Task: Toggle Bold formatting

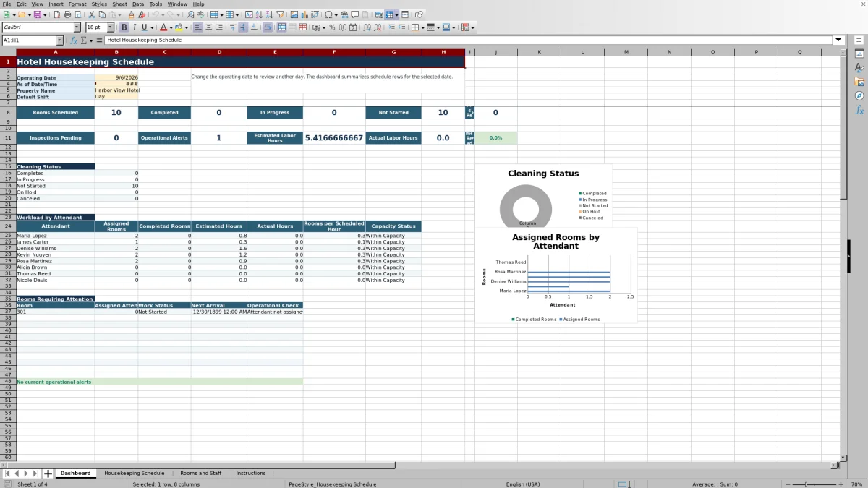Action: coord(124,27)
